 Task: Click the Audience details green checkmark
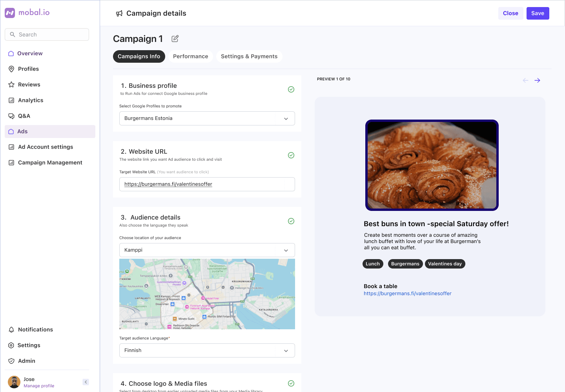point(291,221)
